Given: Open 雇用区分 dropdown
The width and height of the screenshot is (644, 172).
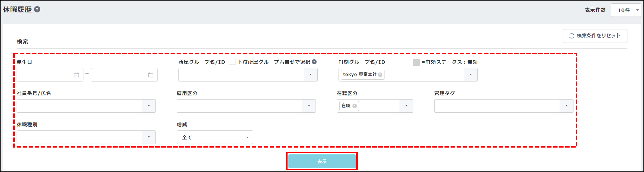Looking at the screenshot, I should click(309, 106).
